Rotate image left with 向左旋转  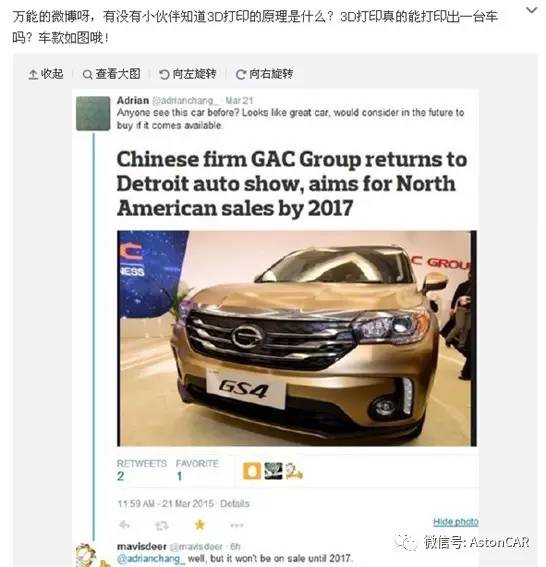(188, 74)
